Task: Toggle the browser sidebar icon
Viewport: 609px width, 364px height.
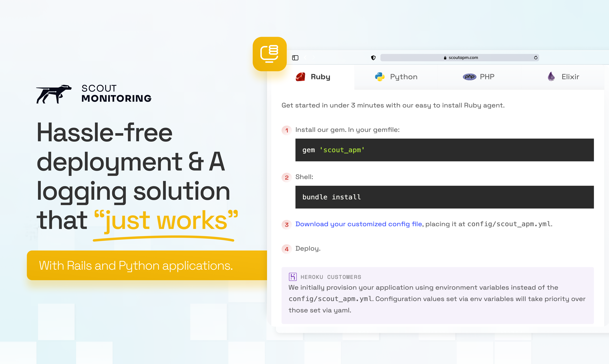Action: (x=295, y=58)
